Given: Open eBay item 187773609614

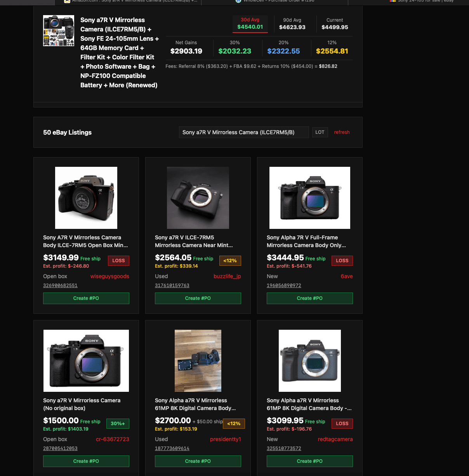Looking at the screenshot, I should [x=172, y=448].
